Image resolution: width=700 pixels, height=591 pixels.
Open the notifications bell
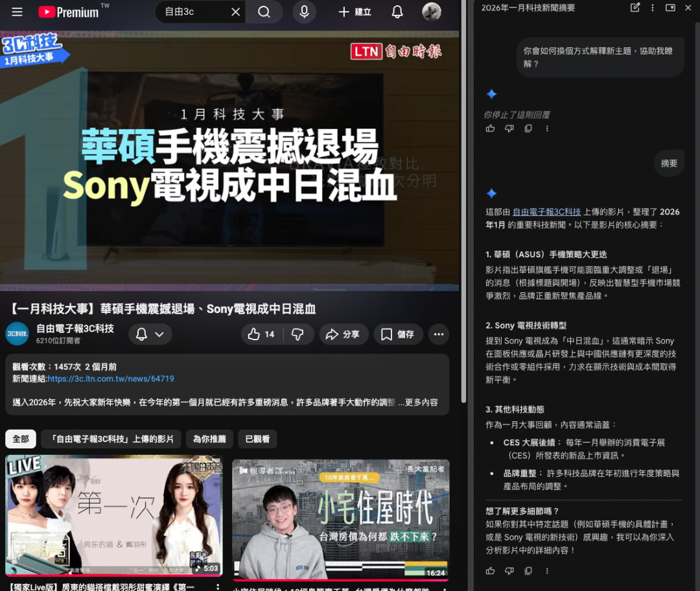pyautogui.click(x=397, y=12)
